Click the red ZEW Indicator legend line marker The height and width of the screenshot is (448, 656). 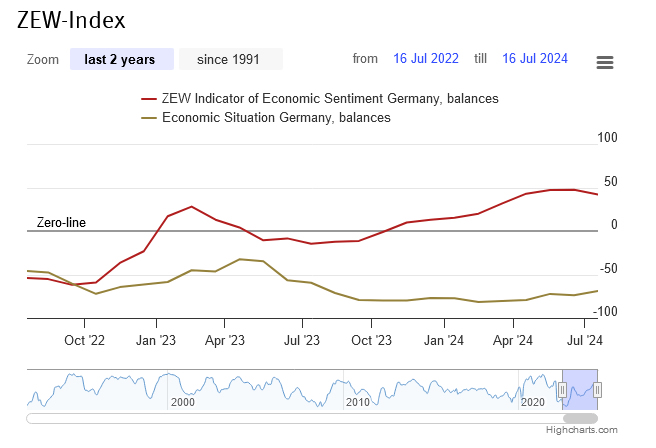tap(149, 99)
